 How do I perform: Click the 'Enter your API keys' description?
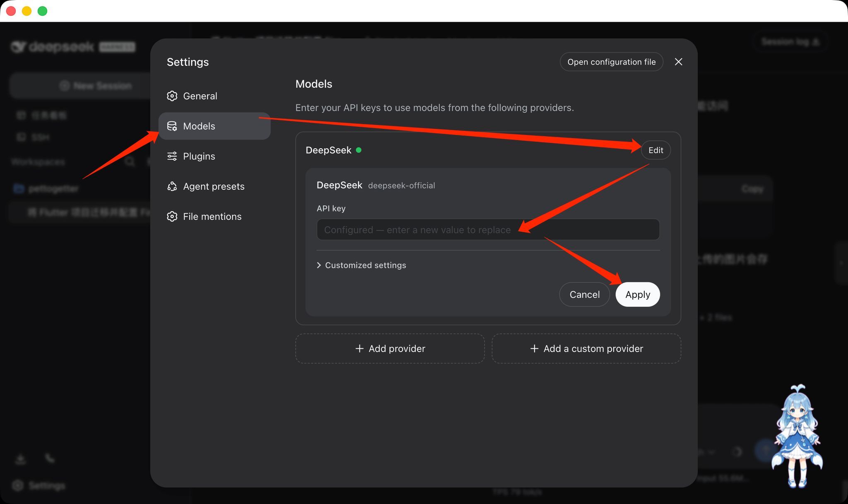tap(434, 108)
